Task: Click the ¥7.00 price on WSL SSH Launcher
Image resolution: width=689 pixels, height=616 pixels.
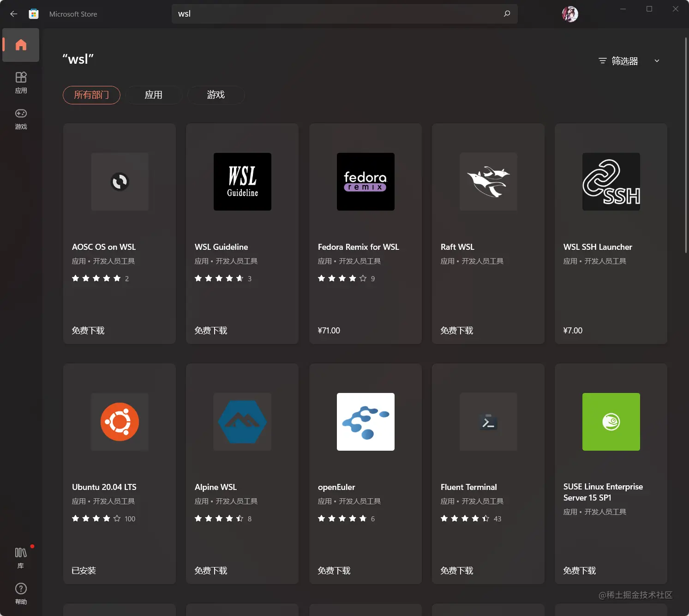Action: (x=573, y=331)
